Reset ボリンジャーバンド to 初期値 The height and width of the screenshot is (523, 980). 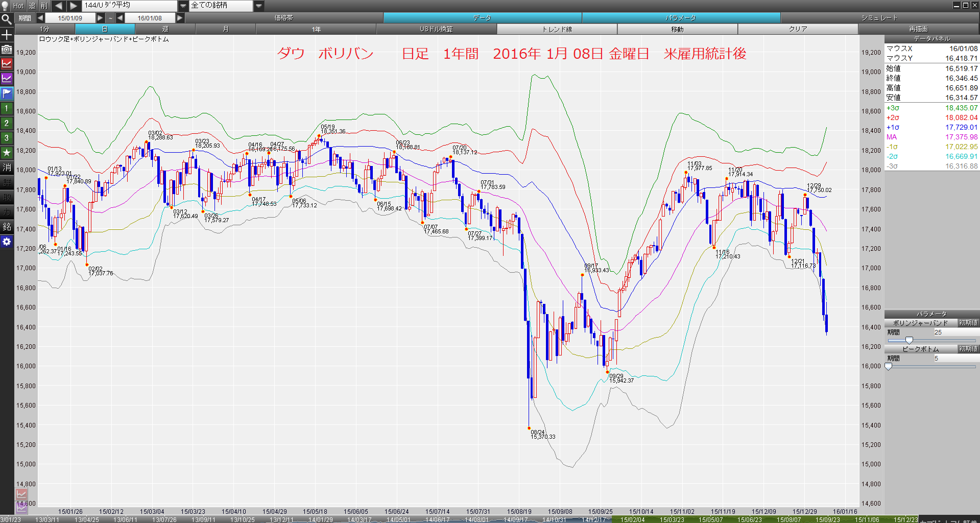pos(968,323)
